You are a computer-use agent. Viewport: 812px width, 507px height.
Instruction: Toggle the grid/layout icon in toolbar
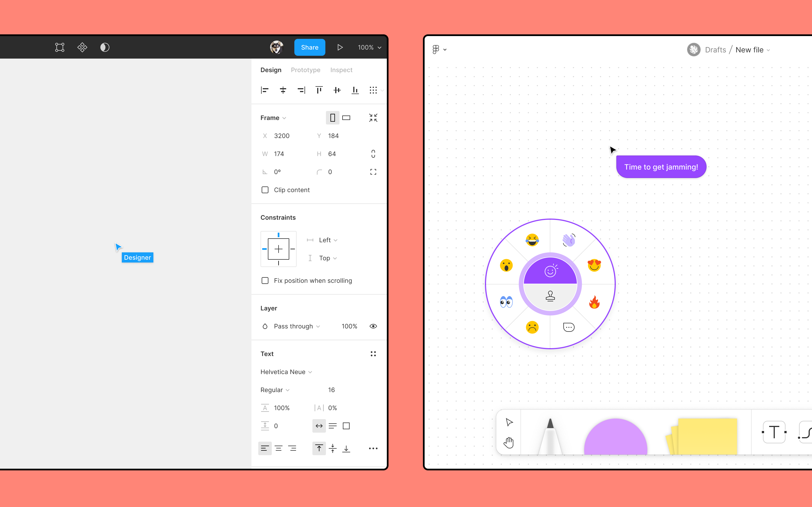tap(374, 90)
